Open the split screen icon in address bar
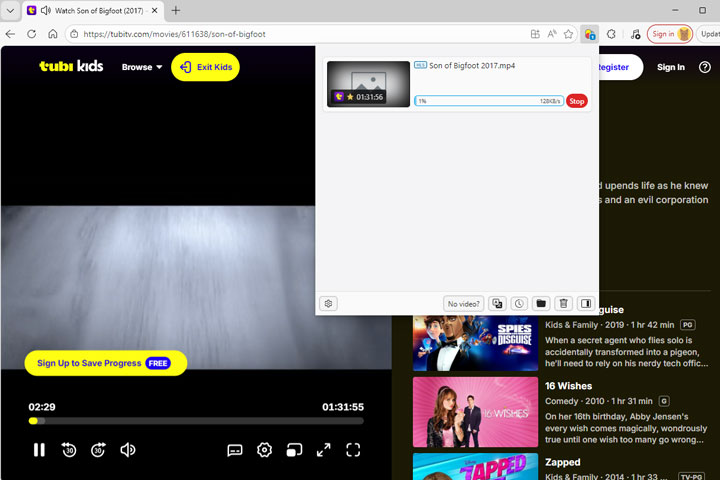The width and height of the screenshot is (720, 480). 535,34
